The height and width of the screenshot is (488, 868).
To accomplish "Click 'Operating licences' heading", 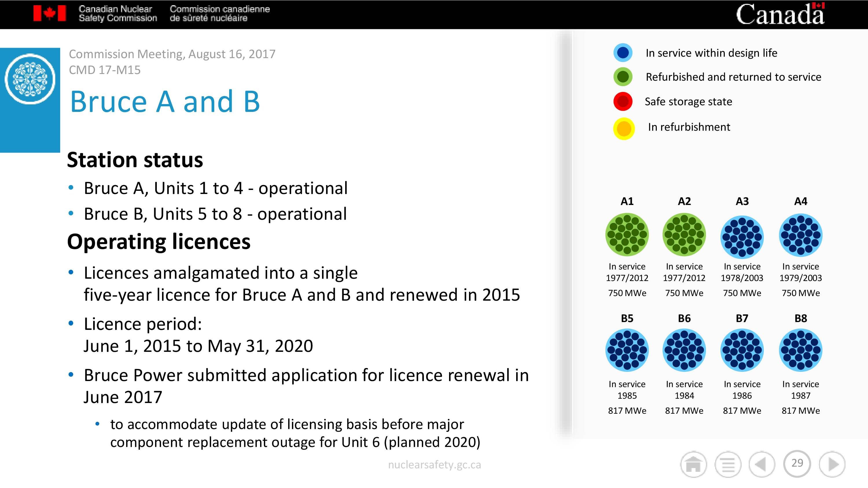I will (159, 242).
